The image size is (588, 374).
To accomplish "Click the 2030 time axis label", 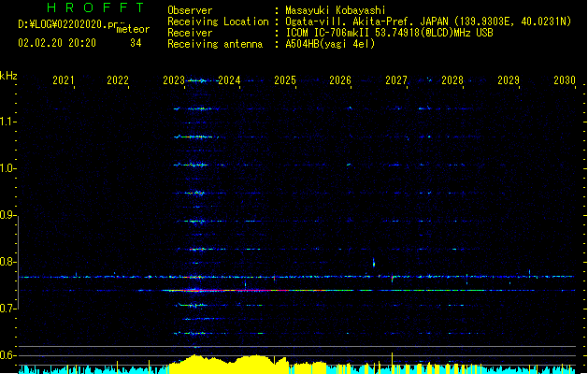I will point(565,80).
